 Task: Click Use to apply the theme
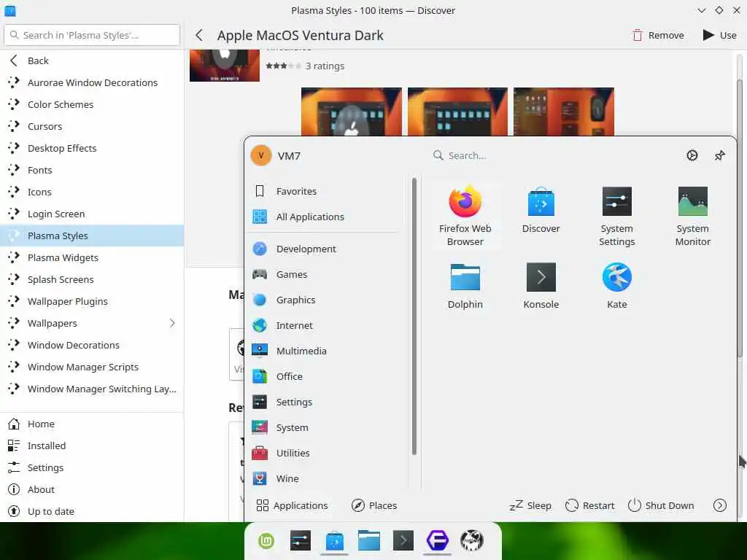click(719, 35)
